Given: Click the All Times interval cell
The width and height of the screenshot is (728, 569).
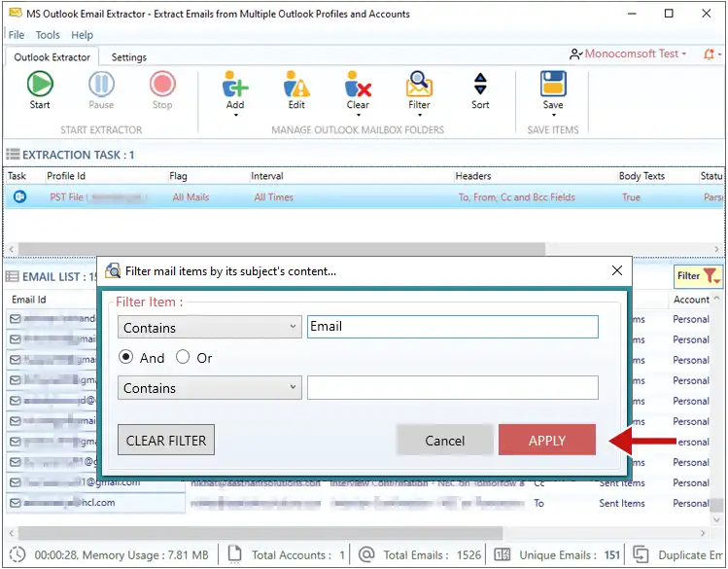Looking at the screenshot, I should click(274, 196).
